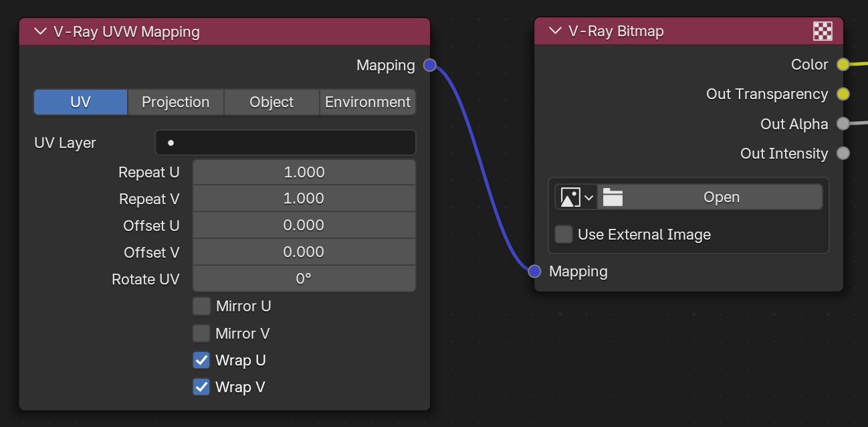Click the Repeat U value field
This screenshot has height=427, width=868.
click(x=304, y=172)
